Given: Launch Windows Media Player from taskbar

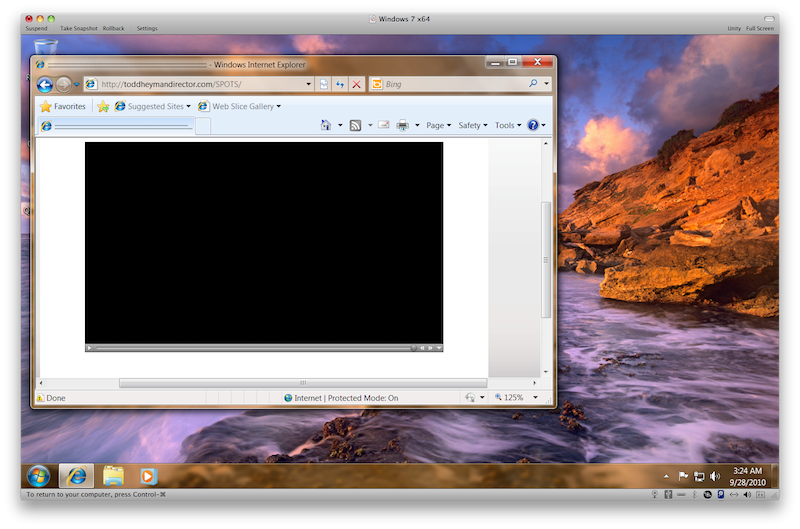Looking at the screenshot, I should coord(148,476).
